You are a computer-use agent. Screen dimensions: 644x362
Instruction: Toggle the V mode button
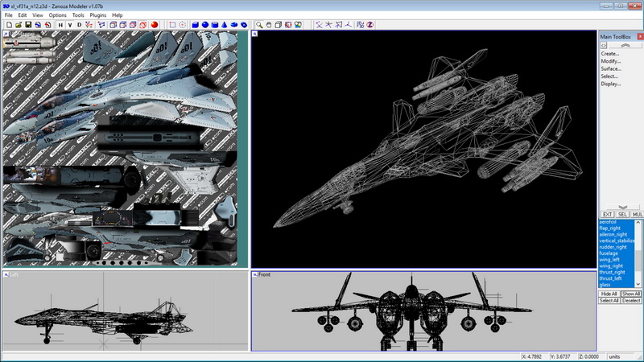pos(70,25)
